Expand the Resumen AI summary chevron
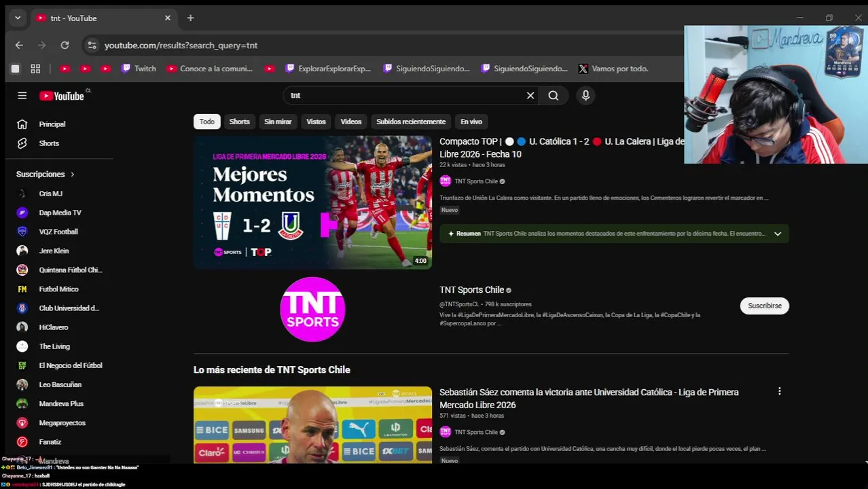868x489 pixels. click(778, 234)
